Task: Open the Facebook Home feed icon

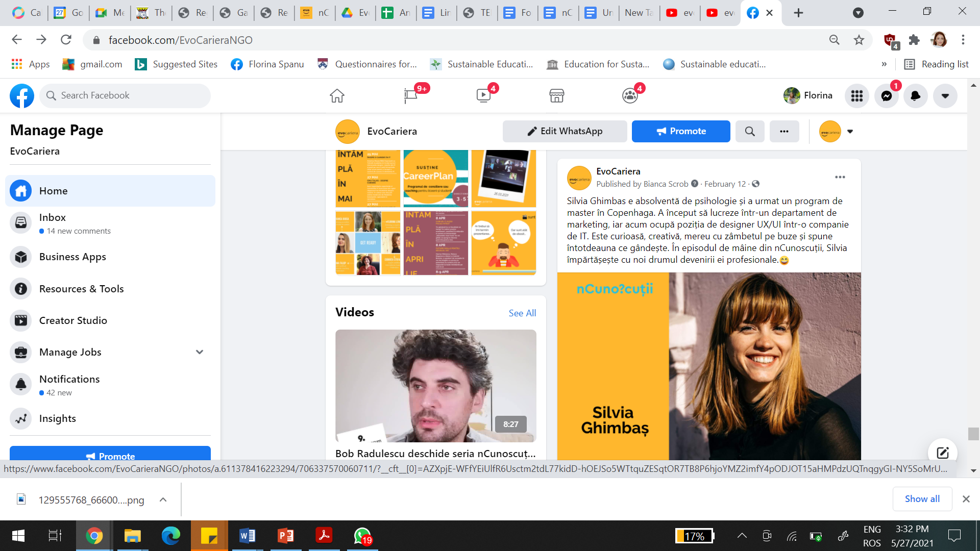Action: tap(337, 95)
